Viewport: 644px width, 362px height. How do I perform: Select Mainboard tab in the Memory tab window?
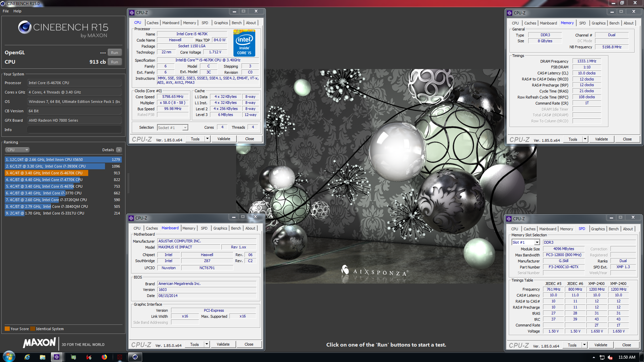[548, 23]
